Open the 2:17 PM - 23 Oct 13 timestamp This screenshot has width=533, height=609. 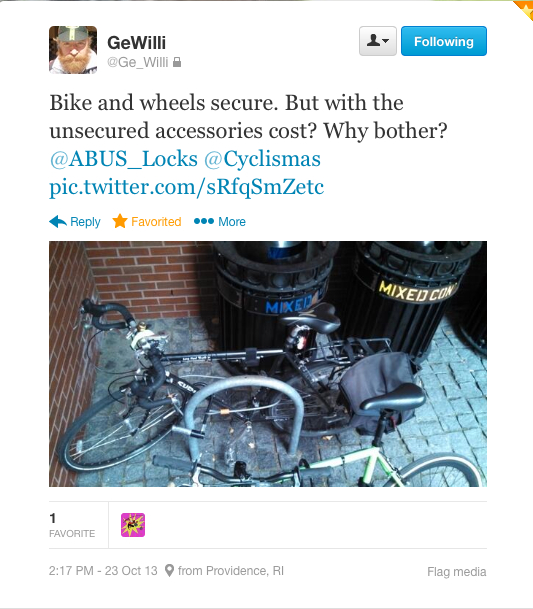[103, 571]
